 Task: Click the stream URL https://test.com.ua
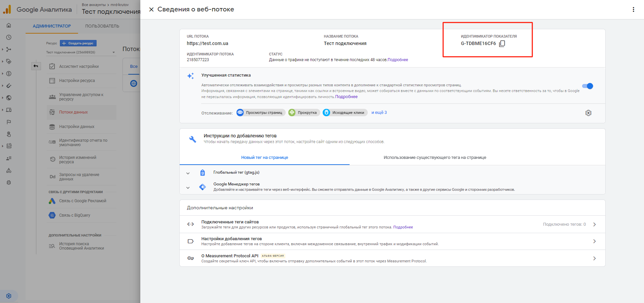[207, 43]
